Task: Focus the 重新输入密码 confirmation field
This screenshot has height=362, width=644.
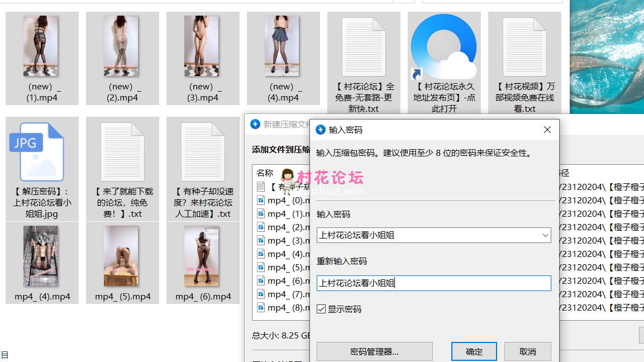Action: pyautogui.click(x=434, y=283)
